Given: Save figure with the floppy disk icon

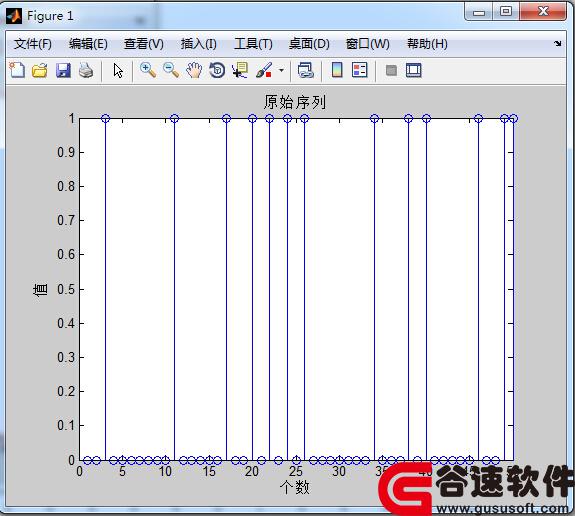Looking at the screenshot, I should coord(63,70).
